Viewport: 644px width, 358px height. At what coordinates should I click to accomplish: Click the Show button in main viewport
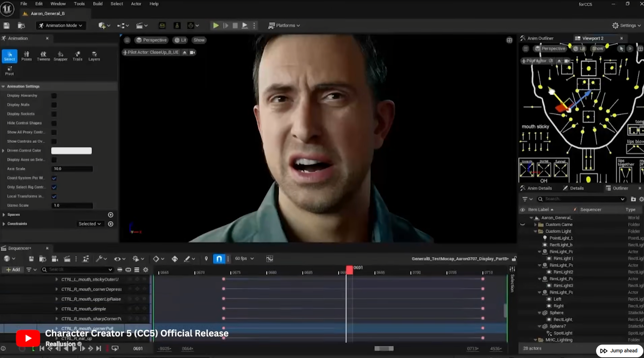[x=199, y=40]
